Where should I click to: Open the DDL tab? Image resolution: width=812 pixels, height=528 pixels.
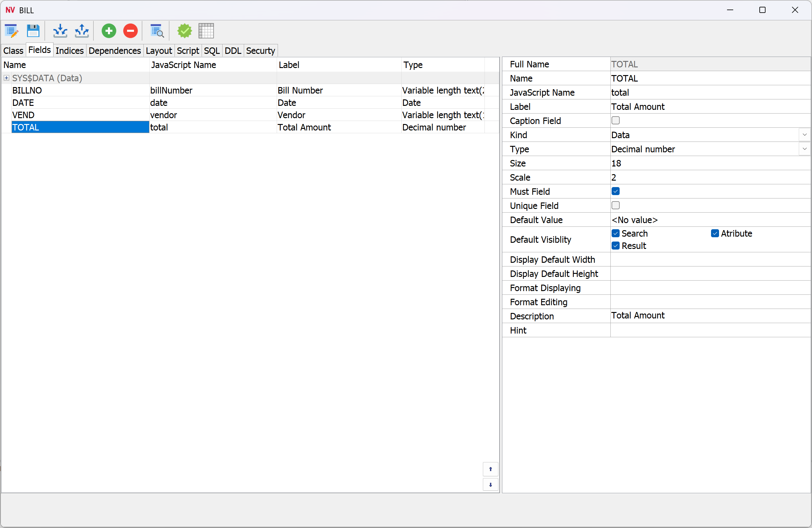233,51
